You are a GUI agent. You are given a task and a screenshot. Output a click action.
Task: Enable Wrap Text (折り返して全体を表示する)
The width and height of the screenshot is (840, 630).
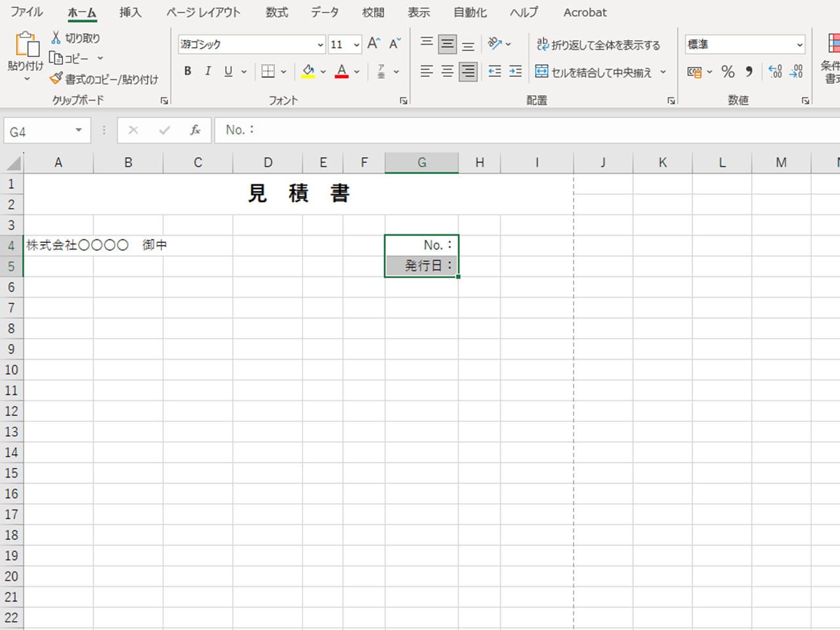(598, 45)
